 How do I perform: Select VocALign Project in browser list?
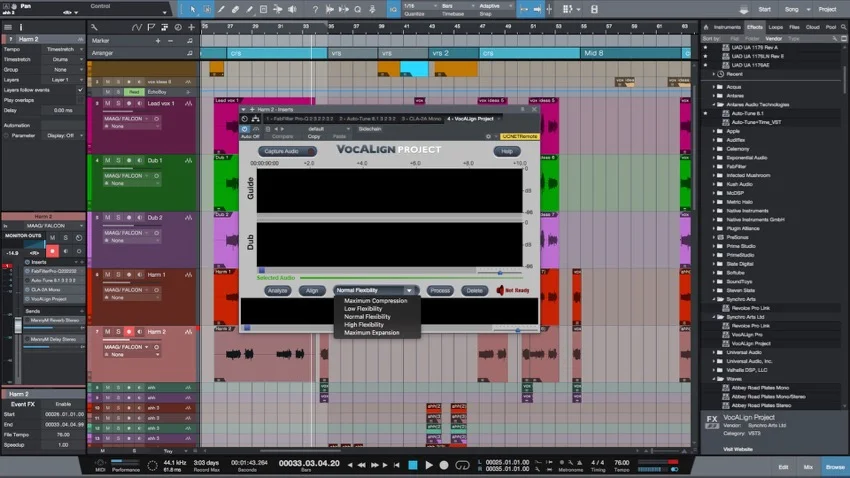click(751, 344)
